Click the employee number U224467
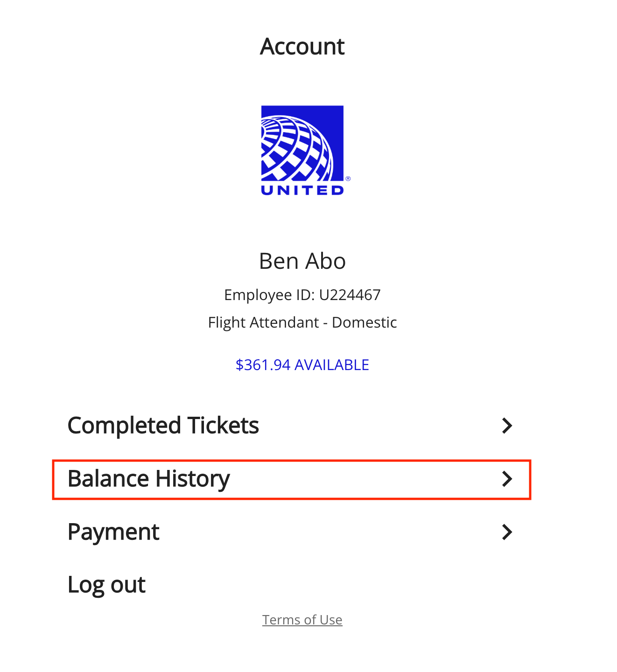 (x=350, y=295)
